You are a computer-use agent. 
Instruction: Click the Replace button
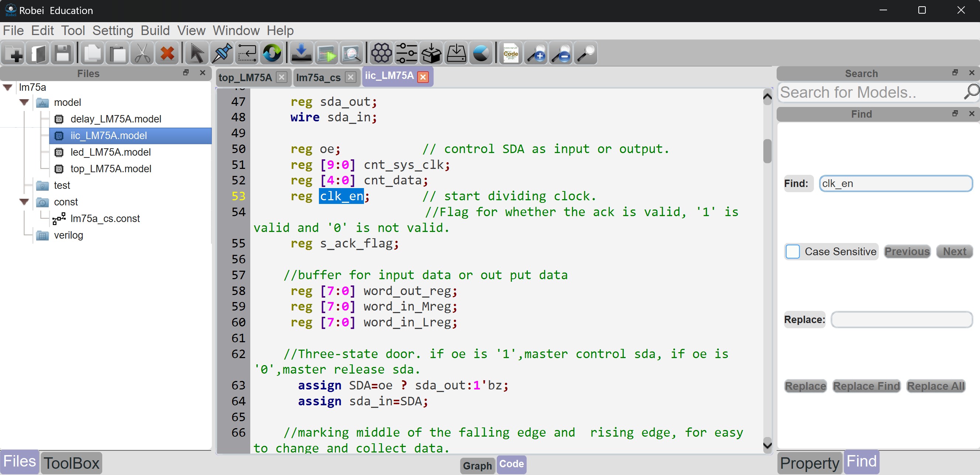point(805,386)
